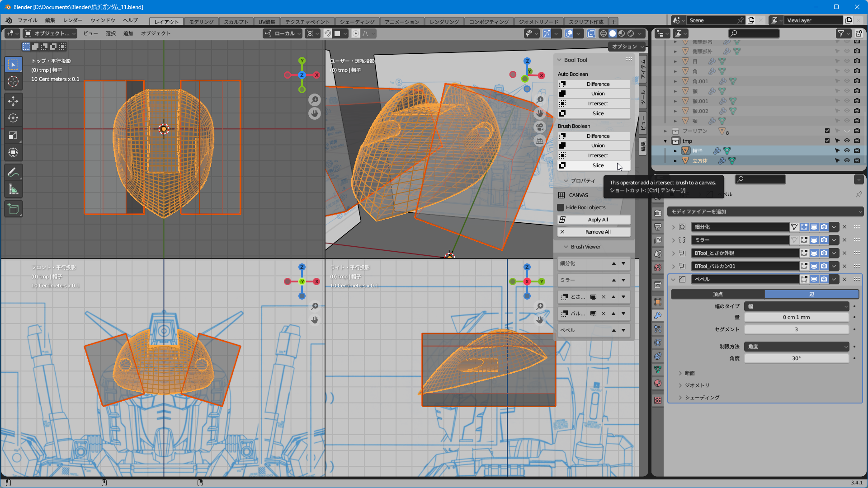Select the 3D Cursor tool
This screenshot has height=488, width=868.
tap(13, 81)
